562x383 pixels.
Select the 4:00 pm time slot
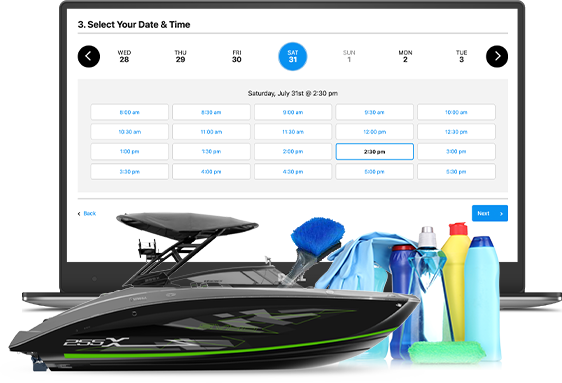211,172
